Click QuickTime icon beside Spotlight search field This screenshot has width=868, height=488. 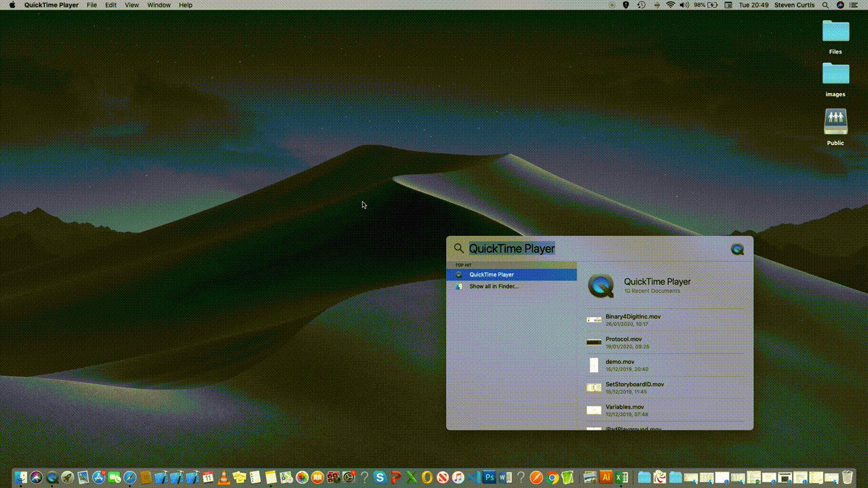click(737, 249)
